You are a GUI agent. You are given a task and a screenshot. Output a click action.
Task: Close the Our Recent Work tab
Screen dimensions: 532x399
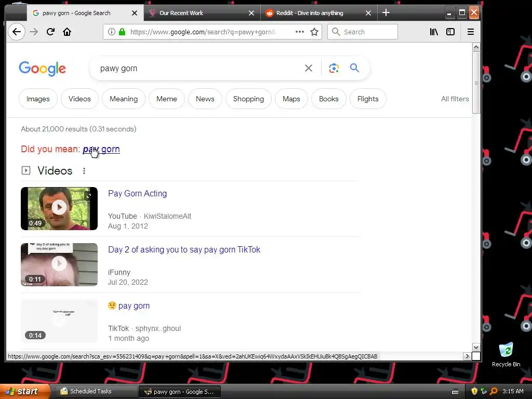251,13
